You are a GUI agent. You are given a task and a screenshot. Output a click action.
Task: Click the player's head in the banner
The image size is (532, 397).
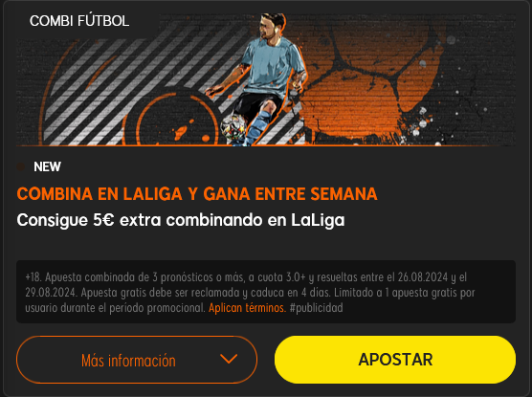[272, 26]
